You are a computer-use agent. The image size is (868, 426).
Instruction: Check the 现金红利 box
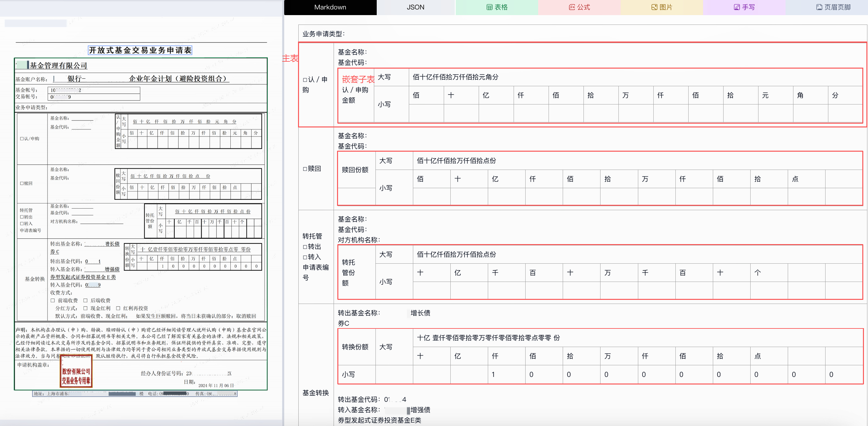pyautogui.click(x=85, y=308)
